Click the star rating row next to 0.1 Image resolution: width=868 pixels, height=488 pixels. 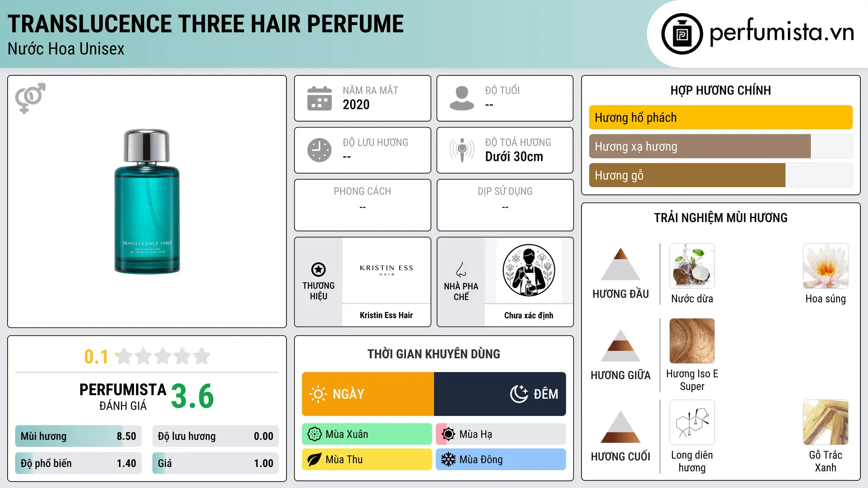tap(163, 356)
